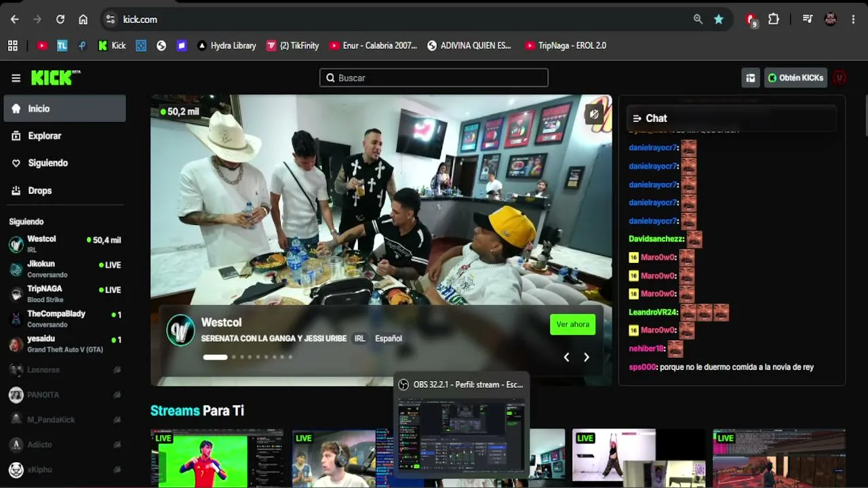868x488 pixels.
Task: Open the media controls music icon
Action: (x=808, y=20)
